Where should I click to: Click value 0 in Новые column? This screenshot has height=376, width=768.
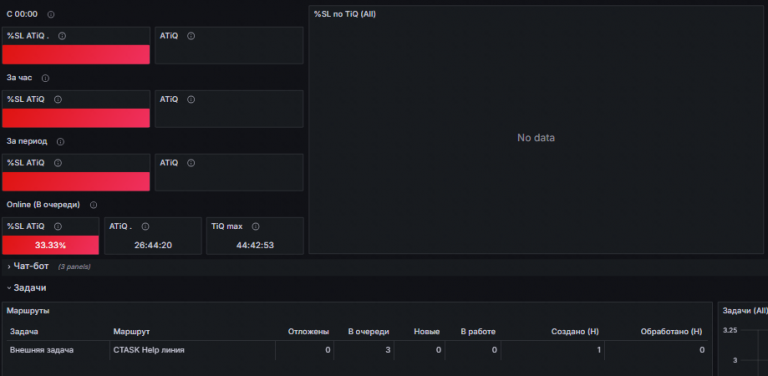pyautogui.click(x=438, y=350)
